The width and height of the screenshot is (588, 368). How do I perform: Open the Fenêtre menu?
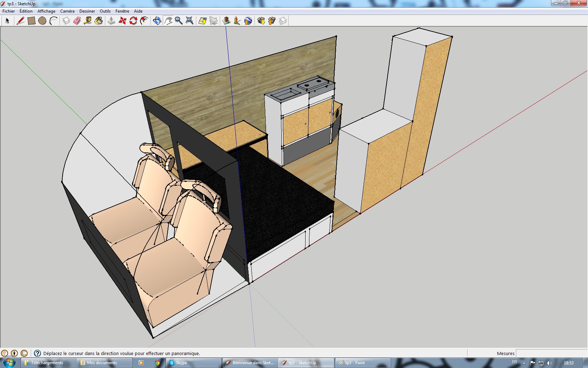122,11
